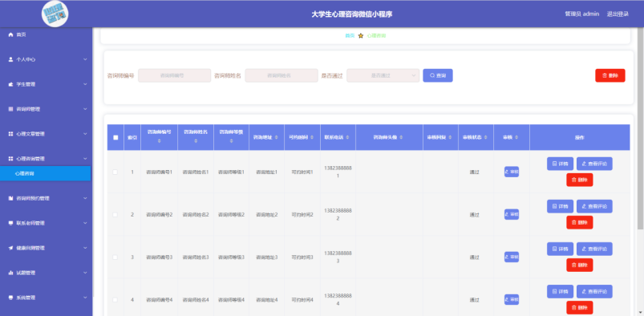
Task: Click the 首页 breadcrumb link
Action: pyautogui.click(x=350, y=36)
